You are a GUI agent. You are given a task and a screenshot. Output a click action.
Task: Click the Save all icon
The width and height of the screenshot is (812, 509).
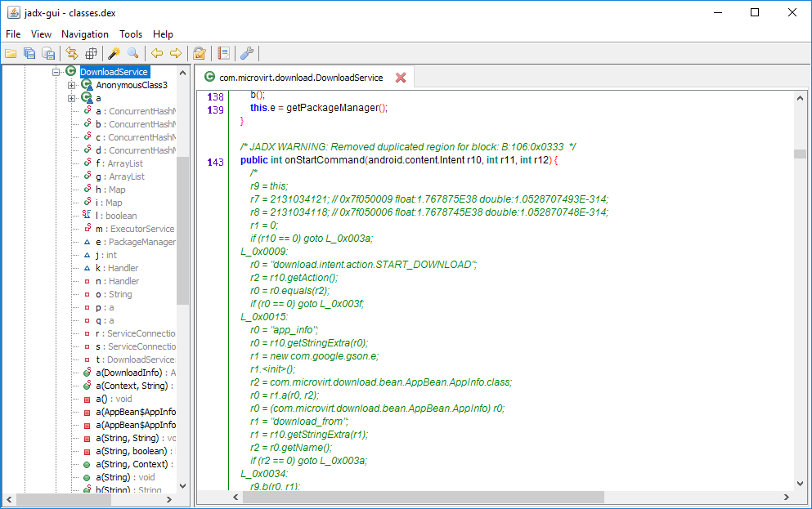29,53
